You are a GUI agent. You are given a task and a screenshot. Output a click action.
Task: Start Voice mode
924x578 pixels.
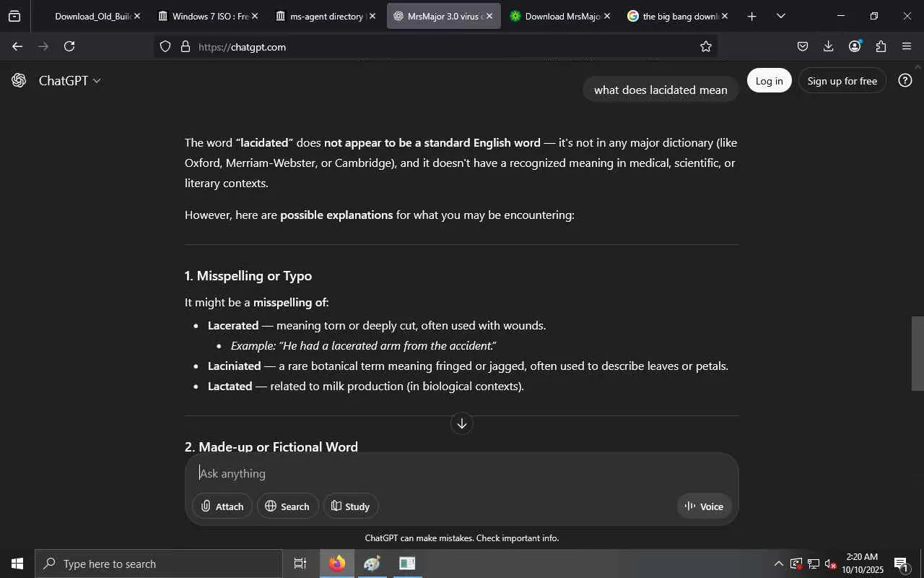[705, 506]
